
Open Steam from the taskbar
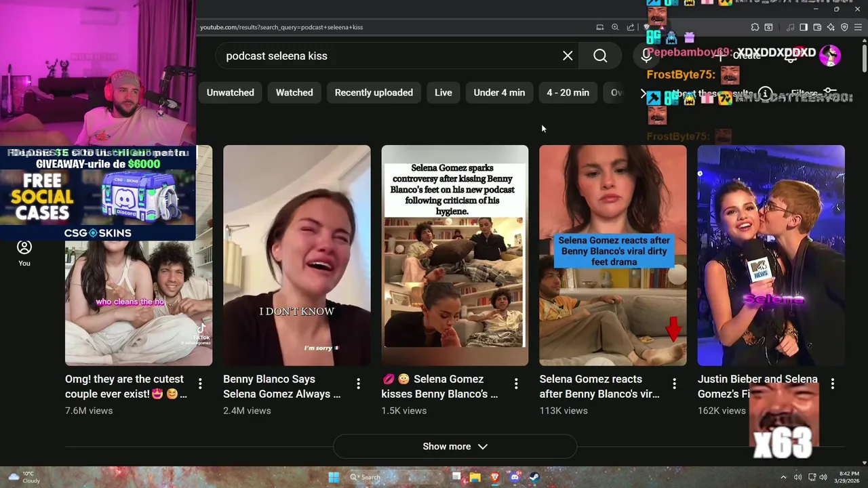pos(534,477)
